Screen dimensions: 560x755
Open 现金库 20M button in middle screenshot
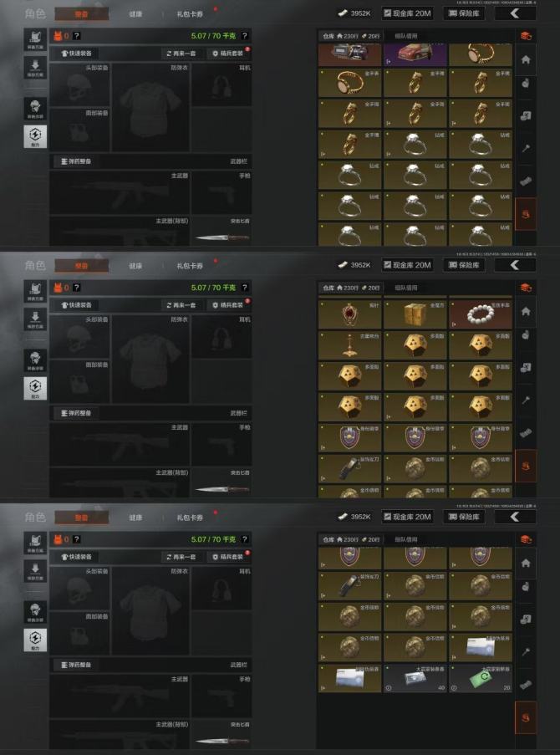[407, 265]
